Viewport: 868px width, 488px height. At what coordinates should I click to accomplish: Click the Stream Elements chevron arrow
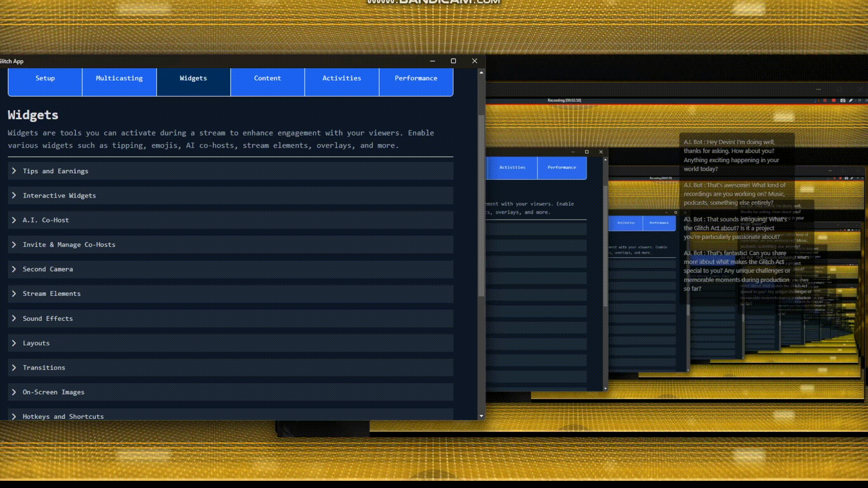coord(14,294)
